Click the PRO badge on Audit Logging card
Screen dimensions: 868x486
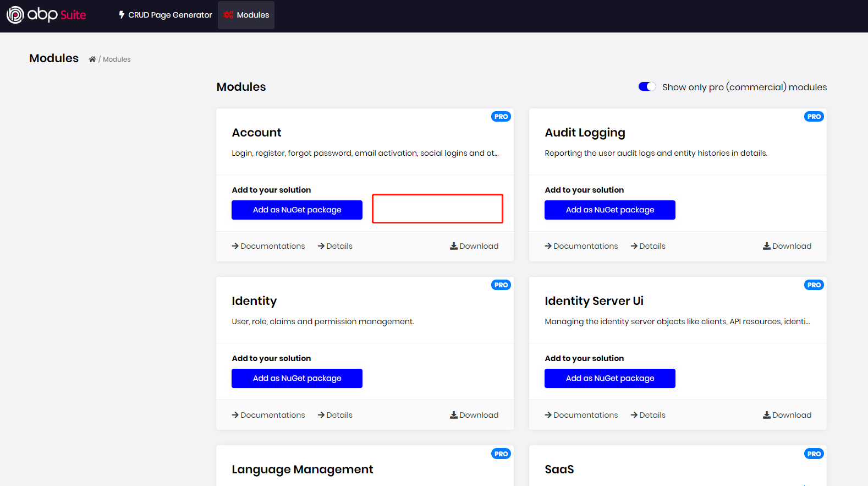pyautogui.click(x=814, y=117)
